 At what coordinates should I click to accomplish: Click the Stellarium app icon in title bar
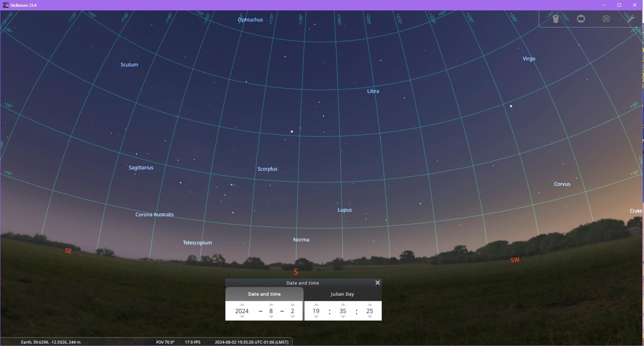point(6,5)
